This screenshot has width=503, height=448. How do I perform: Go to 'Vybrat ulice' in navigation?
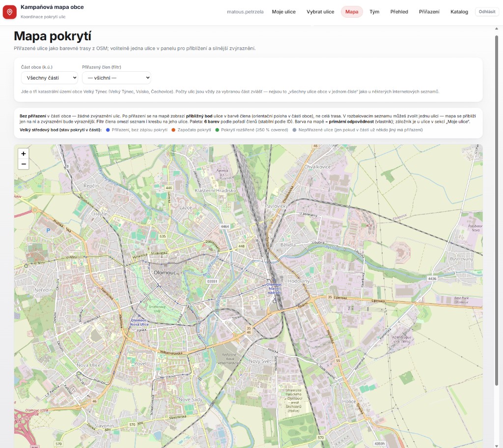click(x=320, y=12)
